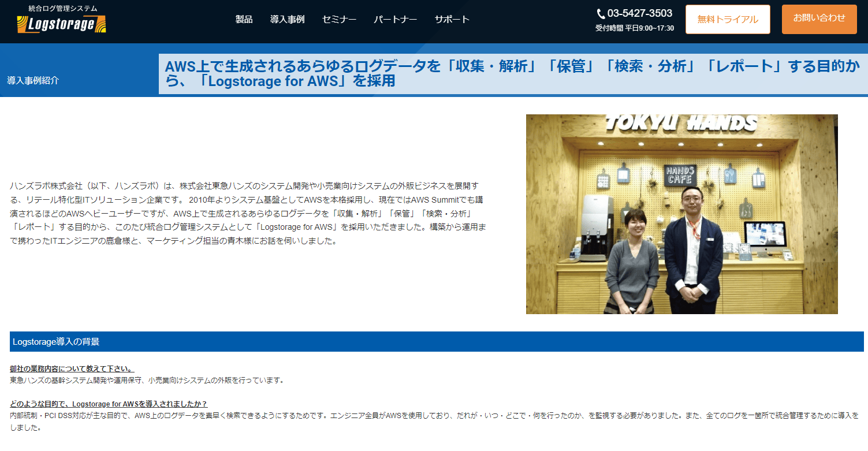Click the question 御社の業務内容について教えて下さい
This screenshot has width=868, height=451.
point(72,368)
